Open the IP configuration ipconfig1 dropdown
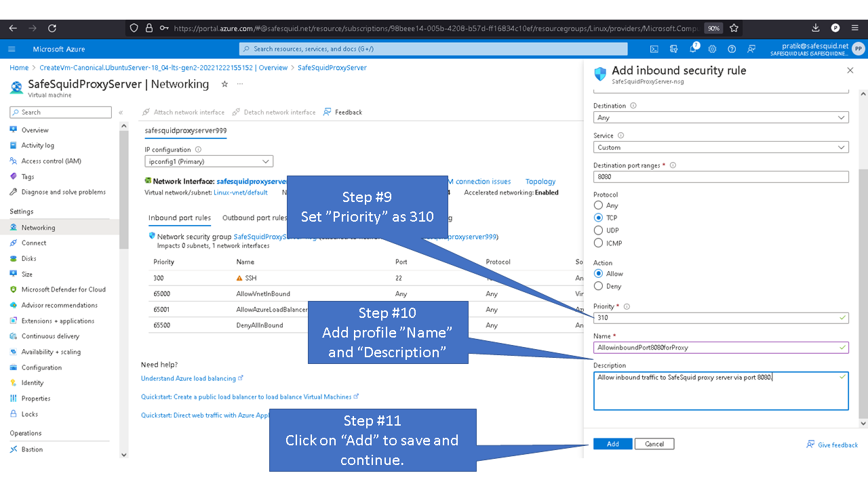The height and width of the screenshot is (488, 868). click(209, 161)
